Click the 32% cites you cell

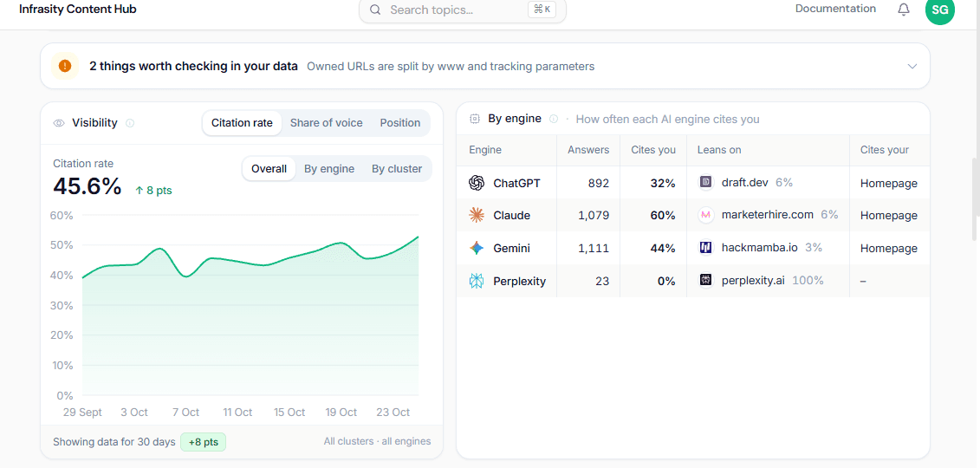[x=663, y=184]
